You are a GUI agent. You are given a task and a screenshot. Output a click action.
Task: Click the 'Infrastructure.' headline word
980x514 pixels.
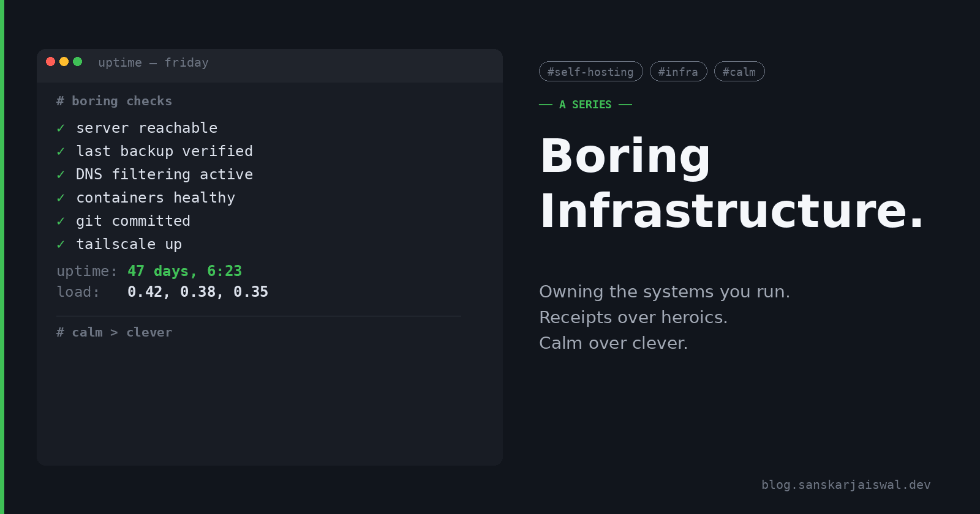tap(731, 211)
